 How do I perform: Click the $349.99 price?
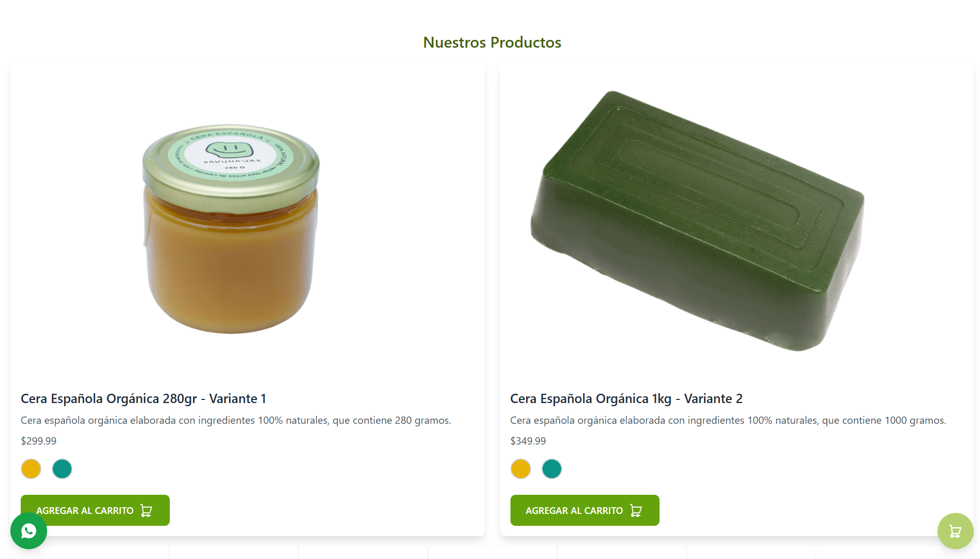tap(528, 441)
